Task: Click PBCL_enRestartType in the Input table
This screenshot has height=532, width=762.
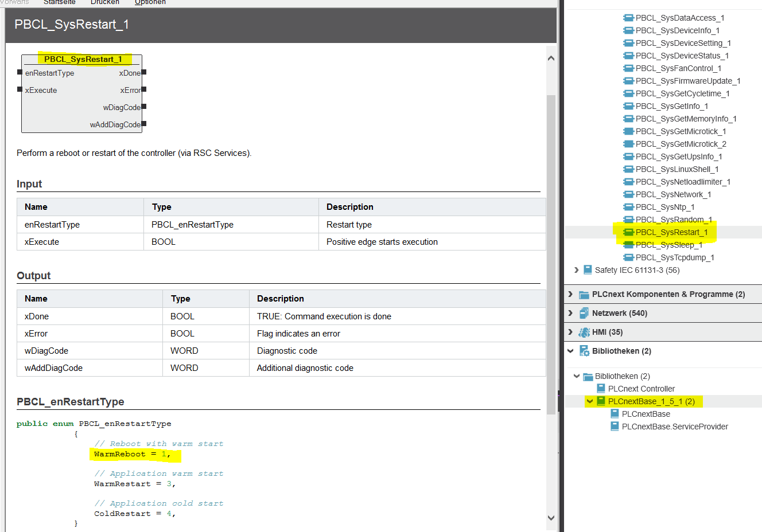Action: [192, 225]
